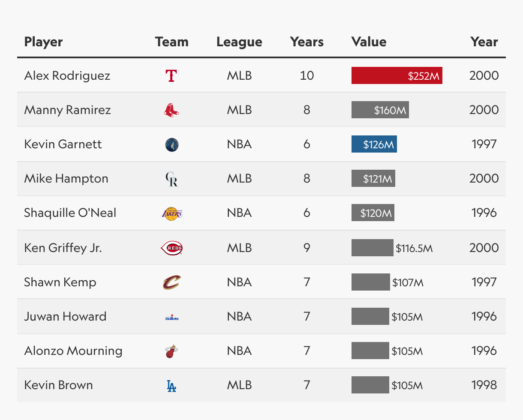Click the Colorado Rockies logo
The image size is (523, 420).
tap(171, 179)
